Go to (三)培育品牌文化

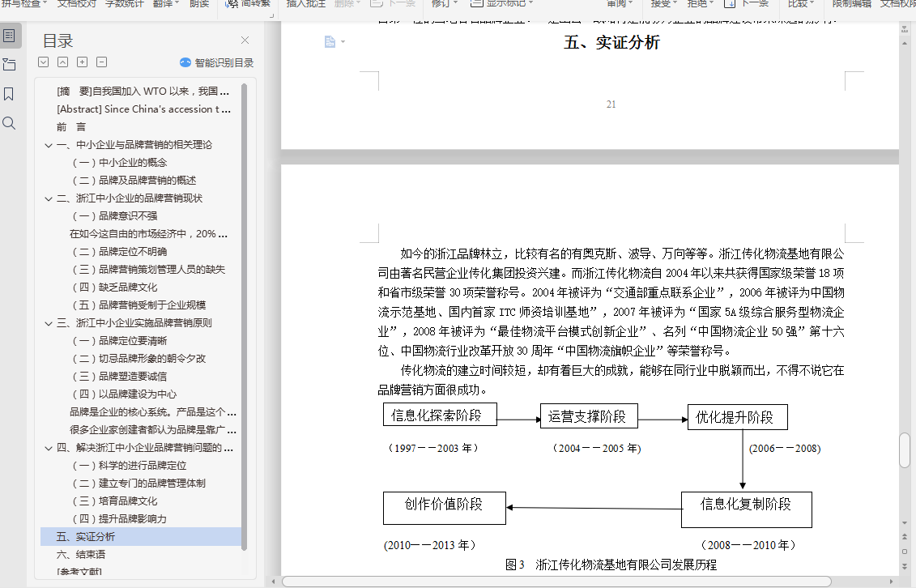115,501
